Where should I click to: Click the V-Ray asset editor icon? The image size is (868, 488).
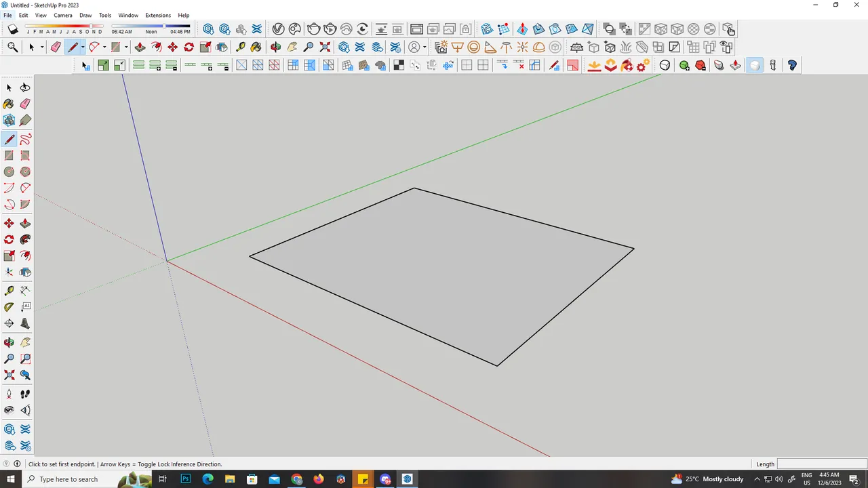(x=278, y=29)
